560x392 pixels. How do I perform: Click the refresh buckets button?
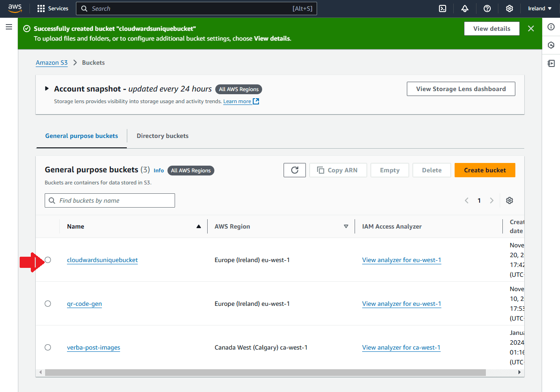(295, 170)
